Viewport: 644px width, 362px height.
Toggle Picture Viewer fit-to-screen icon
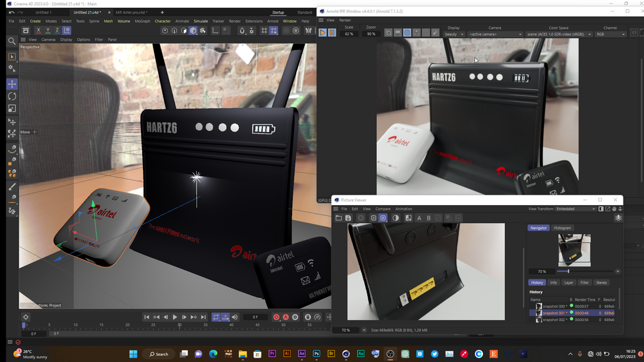383,218
